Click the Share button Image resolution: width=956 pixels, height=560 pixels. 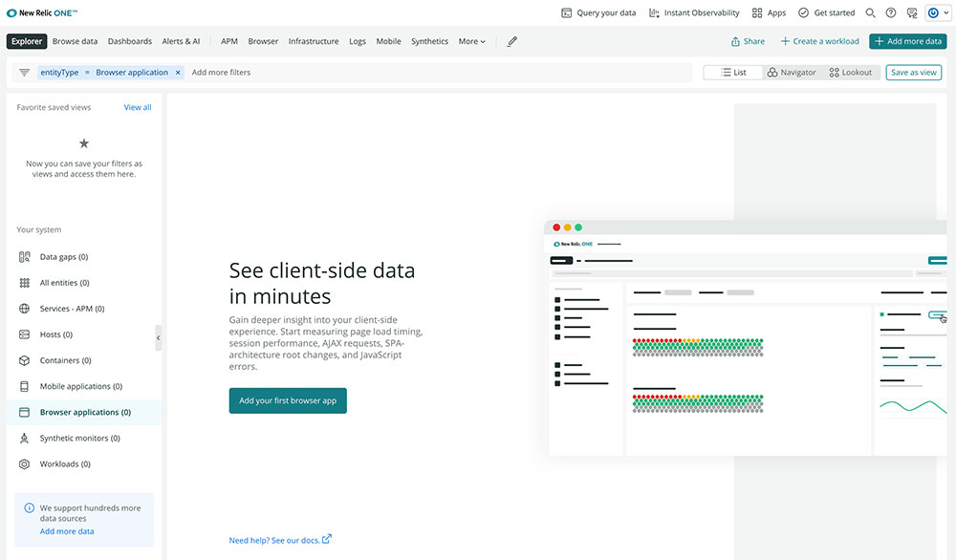[x=748, y=41]
